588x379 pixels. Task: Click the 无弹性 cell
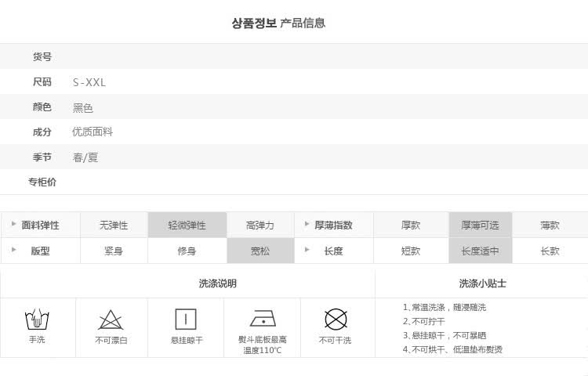(x=114, y=226)
